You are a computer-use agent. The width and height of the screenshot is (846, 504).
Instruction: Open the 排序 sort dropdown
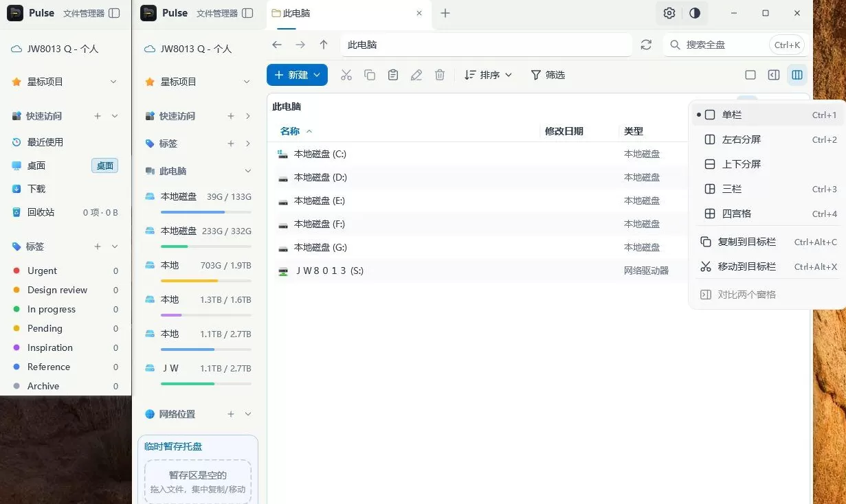pos(489,75)
